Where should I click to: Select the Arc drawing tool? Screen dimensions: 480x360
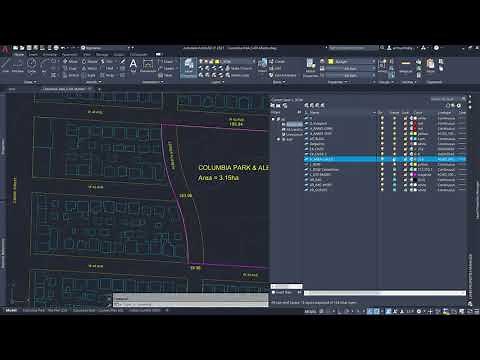[x=44, y=65]
